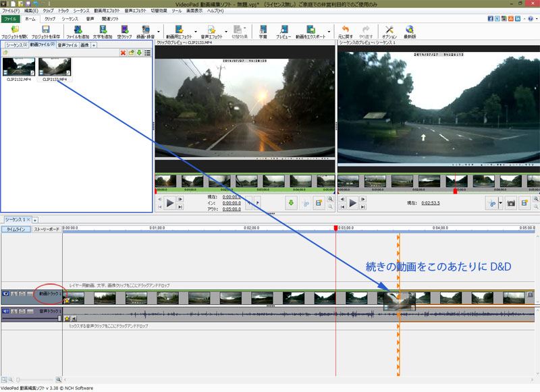The image size is (540, 392).
Task: Start 録画・録音 recording
Action: (x=146, y=32)
